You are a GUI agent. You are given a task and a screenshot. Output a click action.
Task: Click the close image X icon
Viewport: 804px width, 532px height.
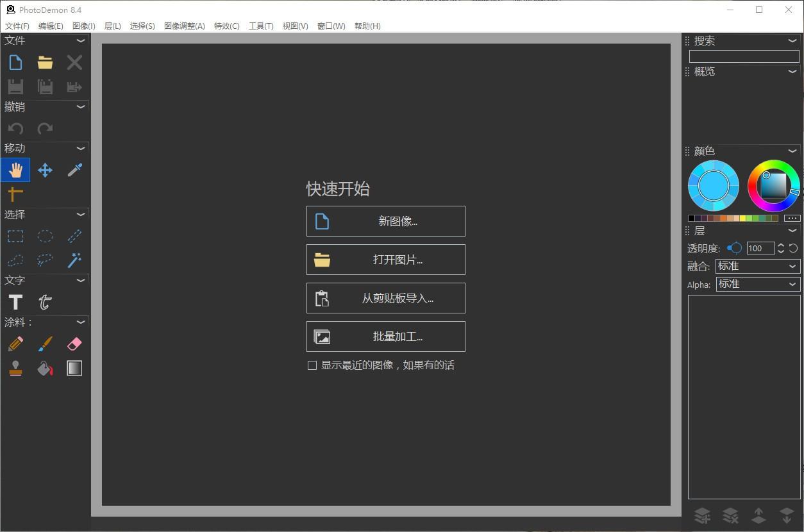pos(74,62)
